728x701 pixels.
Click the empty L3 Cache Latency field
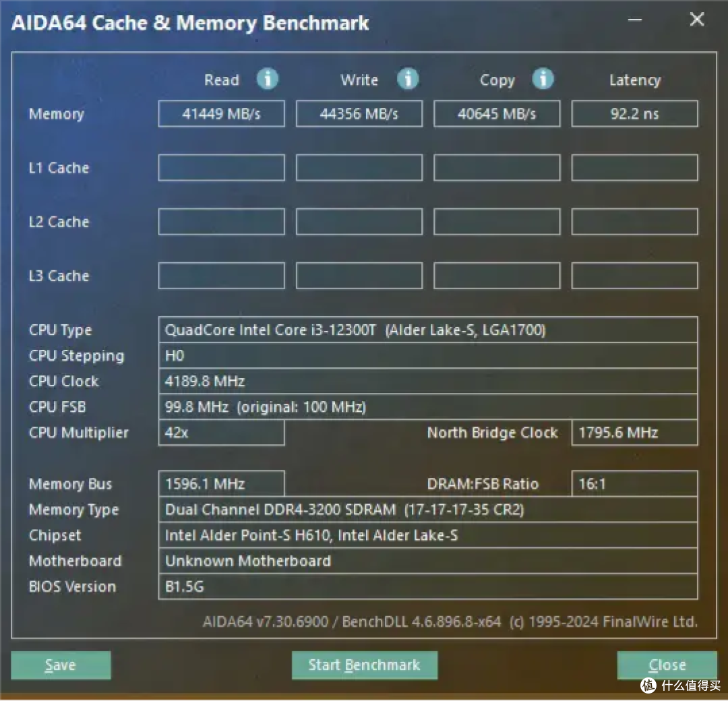[635, 276]
